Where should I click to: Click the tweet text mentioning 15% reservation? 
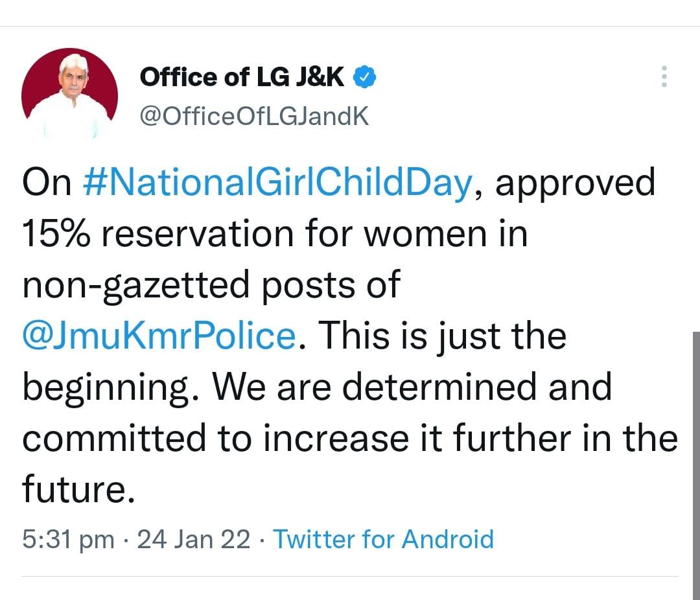[x=275, y=233]
